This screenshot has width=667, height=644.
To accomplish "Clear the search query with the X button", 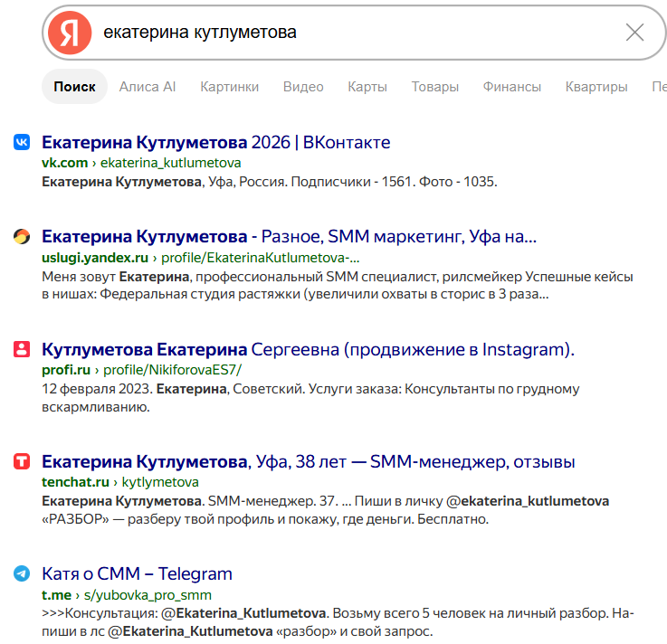I will tap(634, 33).
